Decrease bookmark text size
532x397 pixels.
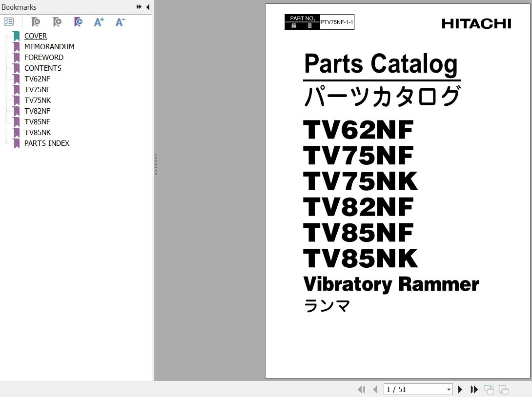(120, 22)
